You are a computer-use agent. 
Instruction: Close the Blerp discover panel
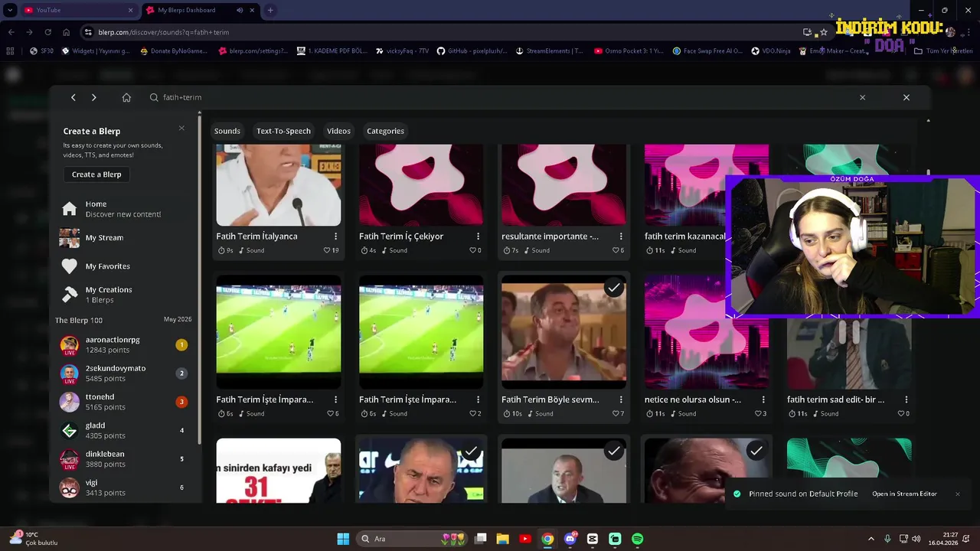click(906, 97)
